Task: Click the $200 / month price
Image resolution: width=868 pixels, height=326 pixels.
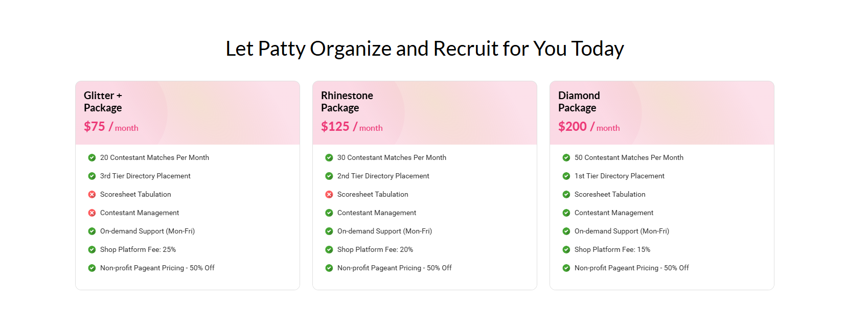Action: click(x=589, y=127)
